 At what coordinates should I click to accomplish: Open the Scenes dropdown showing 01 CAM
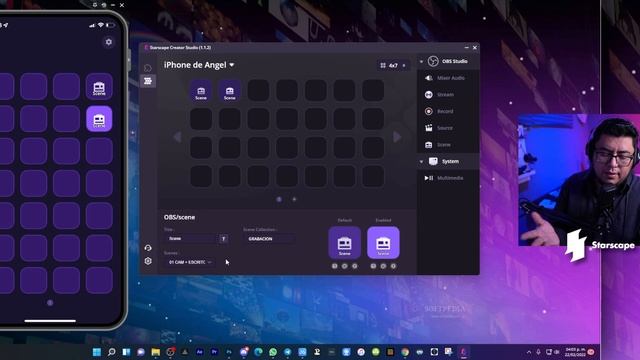pos(189,262)
